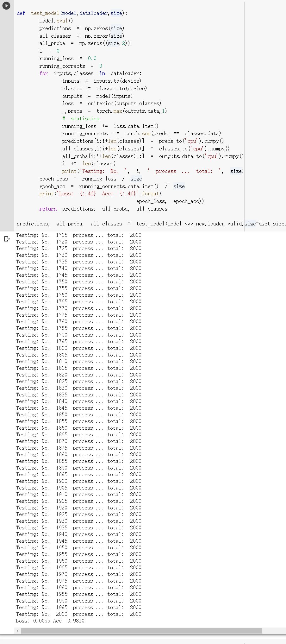Click 'predictions = np.zeros(size)' line

coord(82,28)
